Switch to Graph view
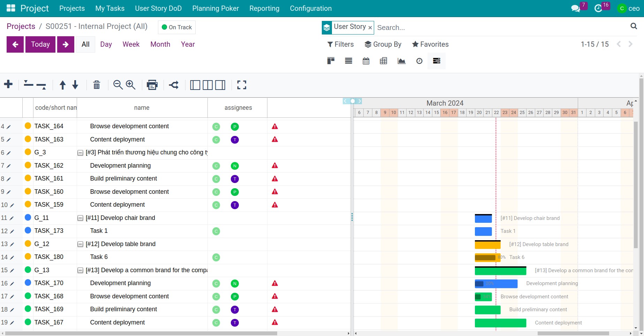 pyautogui.click(x=402, y=61)
